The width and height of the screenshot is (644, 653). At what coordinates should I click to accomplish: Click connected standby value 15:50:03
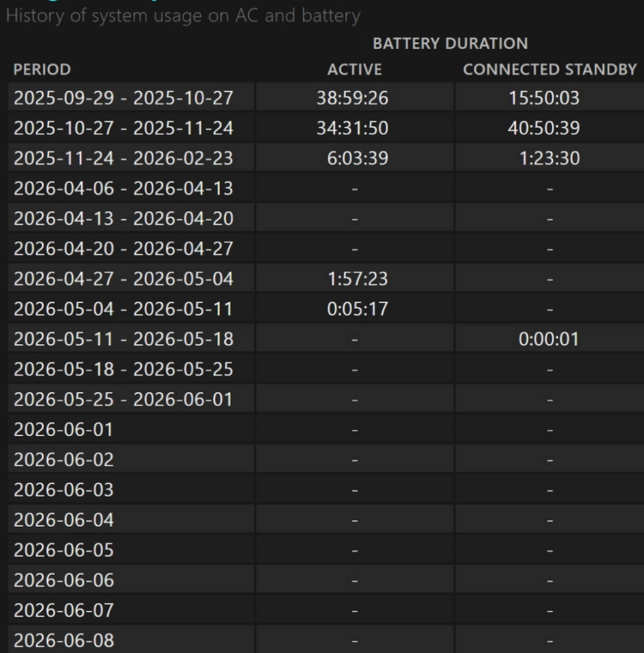click(544, 98)
